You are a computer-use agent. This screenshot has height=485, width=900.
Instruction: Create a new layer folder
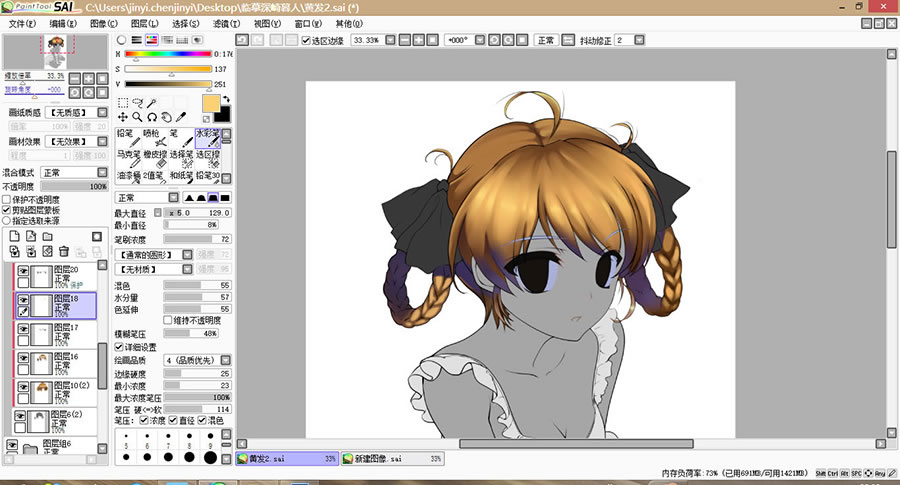[x=48, y=236]
